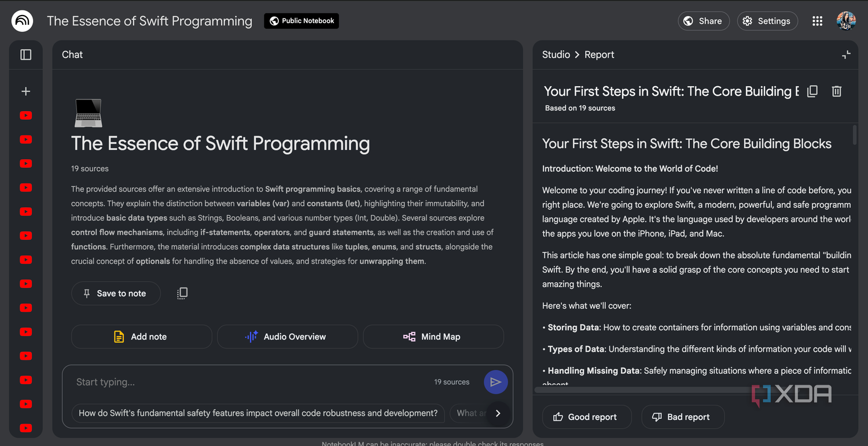Generate an Audio Overview
The width and height of the screenshot is (868, 446).
tap(287, 337)
